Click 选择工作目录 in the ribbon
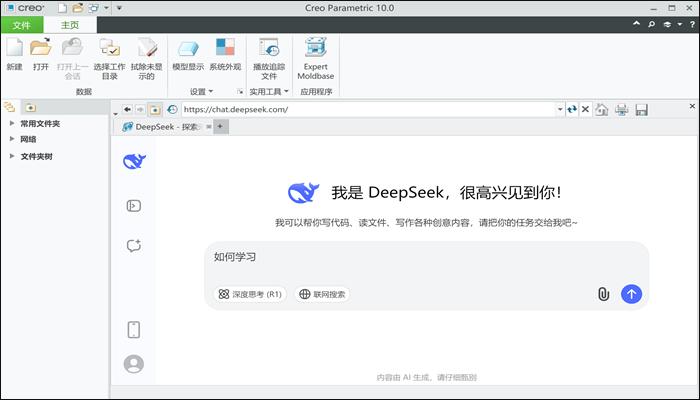This screenshot has width=700, height=400. [x=109, y=59]
